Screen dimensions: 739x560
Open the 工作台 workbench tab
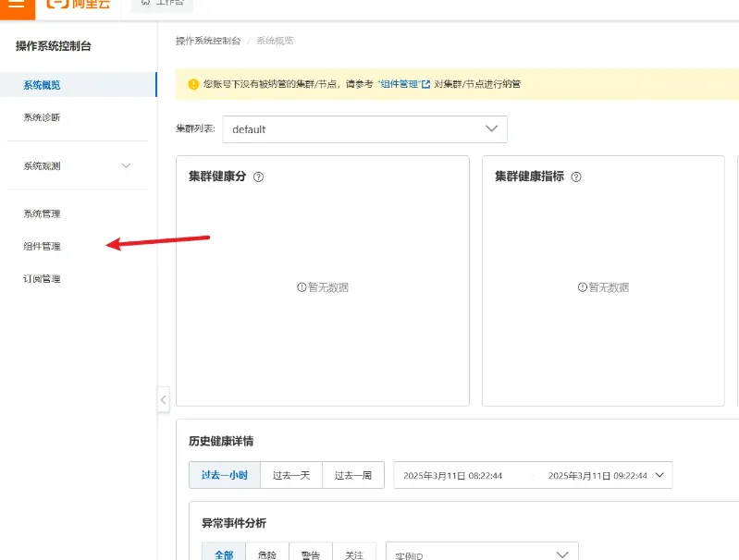tap(162, 4)
